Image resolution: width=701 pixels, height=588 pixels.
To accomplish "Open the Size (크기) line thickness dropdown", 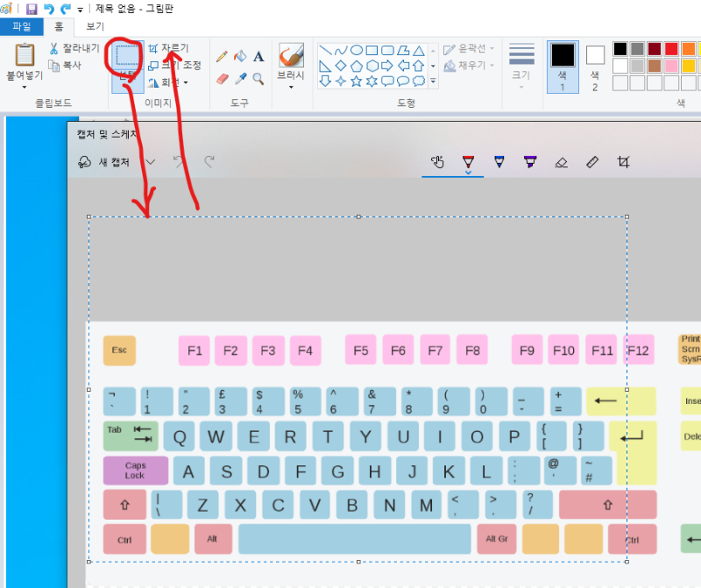I will [521, 65].
